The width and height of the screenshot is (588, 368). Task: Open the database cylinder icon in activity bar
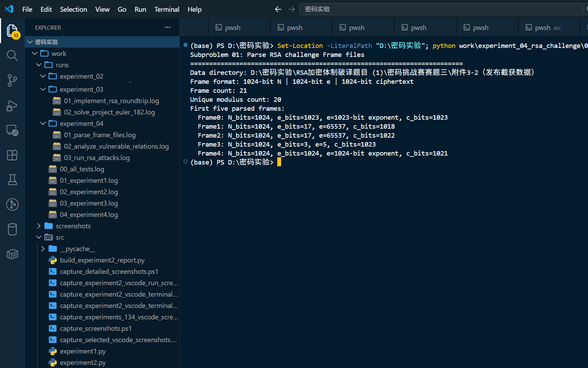[x=12, y=229]
